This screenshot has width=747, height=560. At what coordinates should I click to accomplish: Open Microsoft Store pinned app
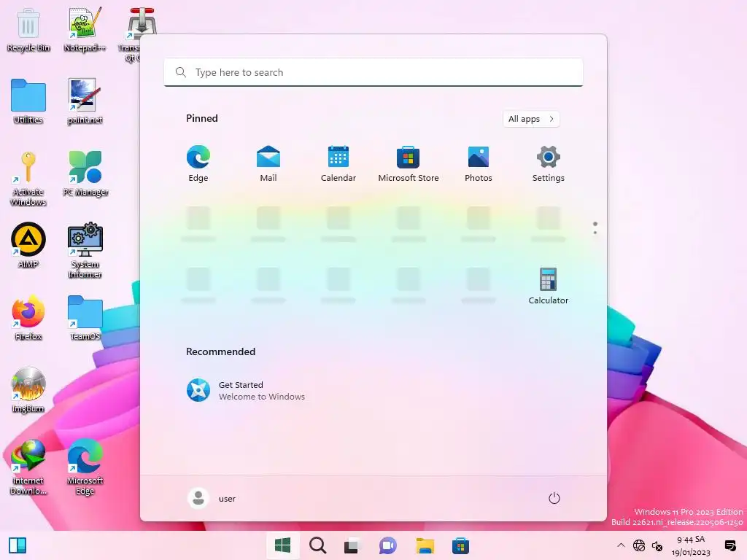click(x=409, y=164)
